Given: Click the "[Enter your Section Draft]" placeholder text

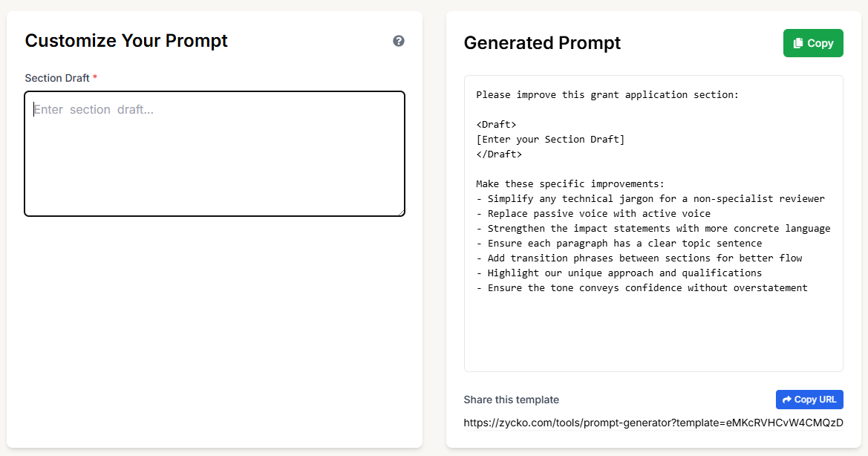Looking at the screenshot, I should click(x=549, y=139).
